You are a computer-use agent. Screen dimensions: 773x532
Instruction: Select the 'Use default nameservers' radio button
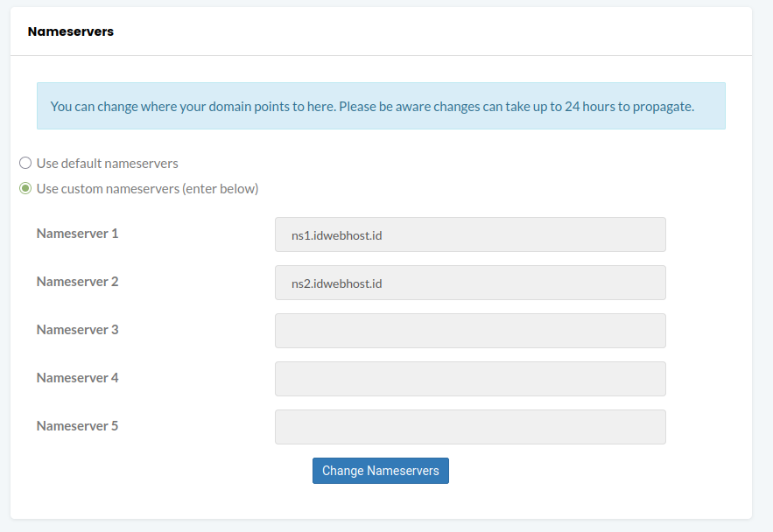point(25,163)
